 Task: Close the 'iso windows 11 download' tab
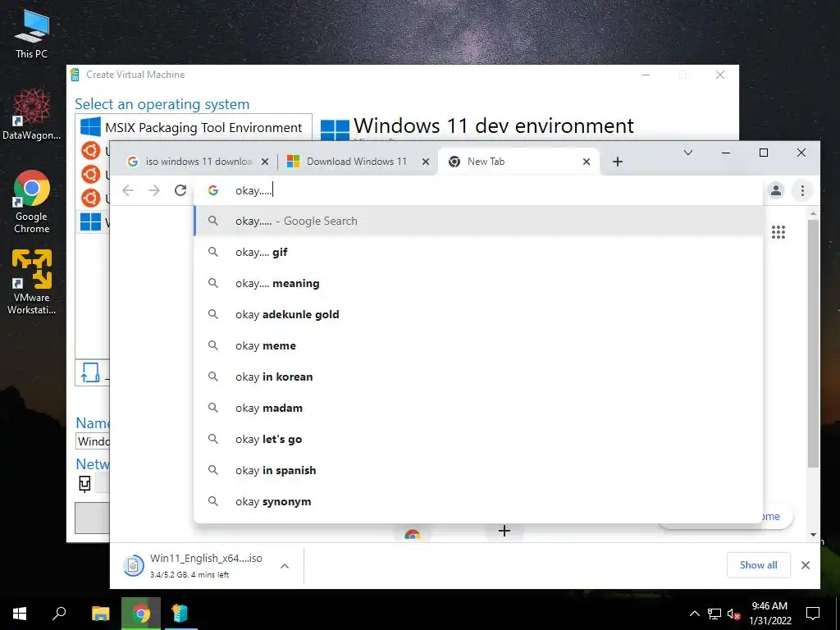pyautogui.click(x=265, y=162)
